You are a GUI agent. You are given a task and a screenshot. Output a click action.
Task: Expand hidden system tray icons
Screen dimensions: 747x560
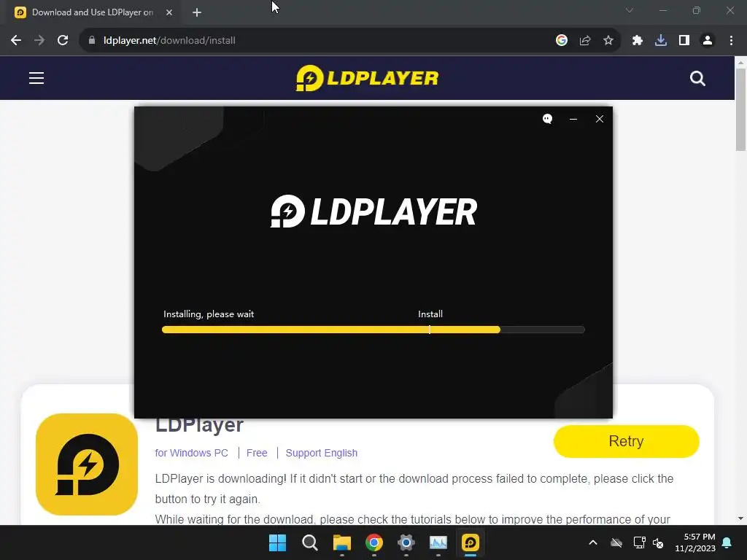click(x=593, y=542)
